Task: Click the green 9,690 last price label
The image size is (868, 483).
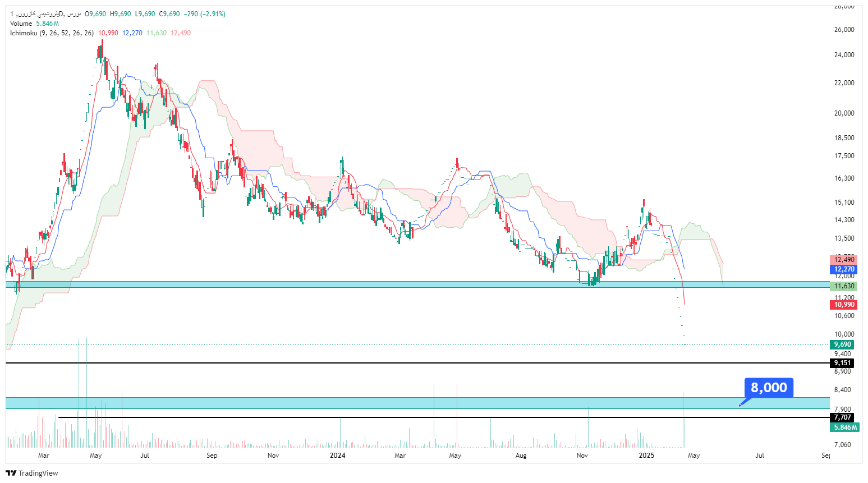Action: (x=843, y=344)
